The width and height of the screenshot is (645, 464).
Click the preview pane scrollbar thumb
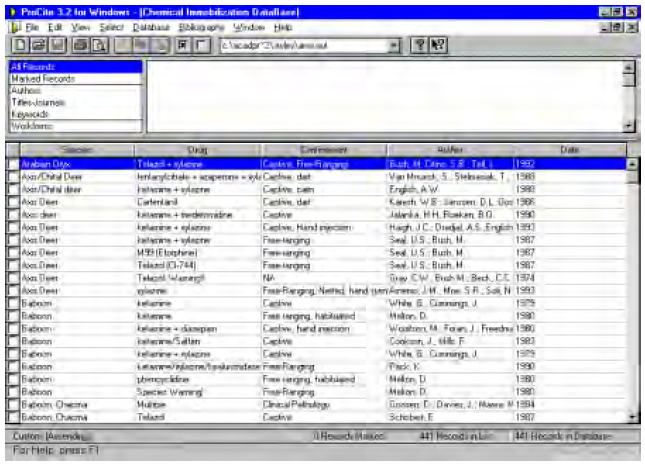(629, 79)
